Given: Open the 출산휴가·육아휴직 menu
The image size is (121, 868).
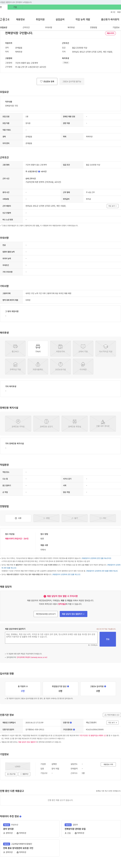Looking at the screenshot, I should click(x=110, y=20).
